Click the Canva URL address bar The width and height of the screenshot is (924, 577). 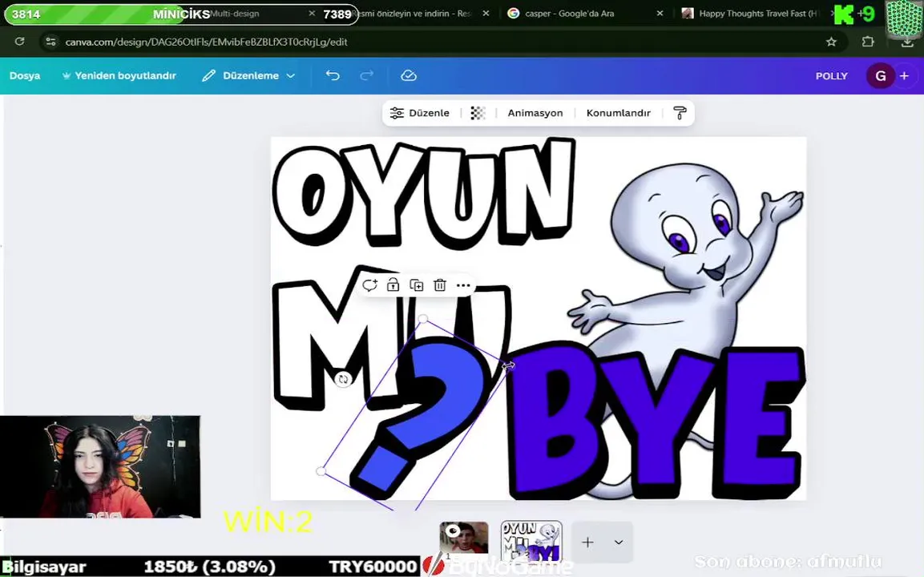coord(206,42)
